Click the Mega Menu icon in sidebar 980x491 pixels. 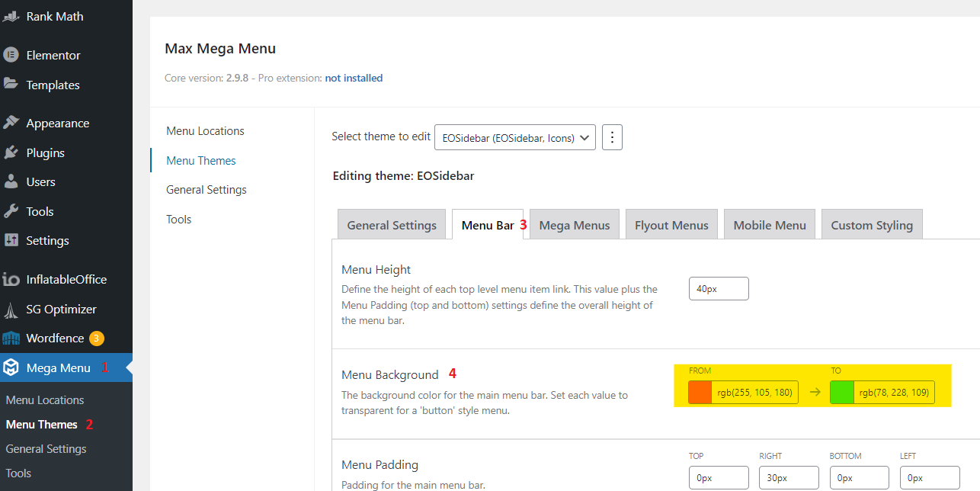[11, 367]
